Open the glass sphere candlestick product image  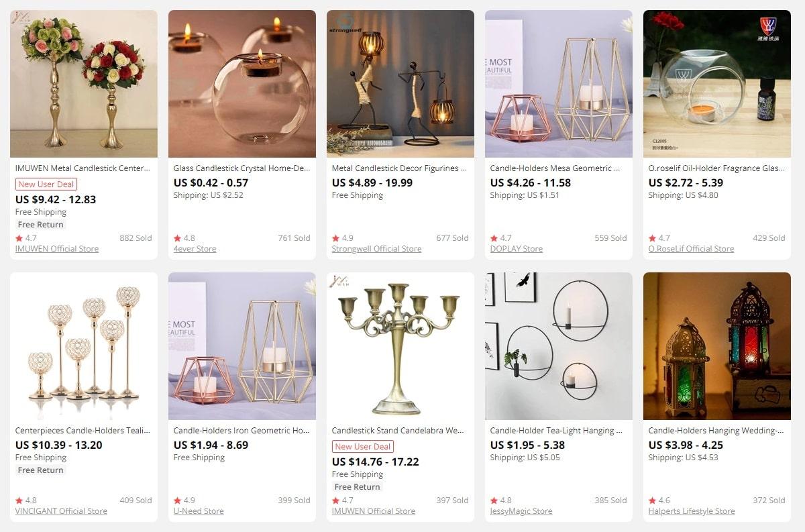pyautogui.click(x=242, y=84)
